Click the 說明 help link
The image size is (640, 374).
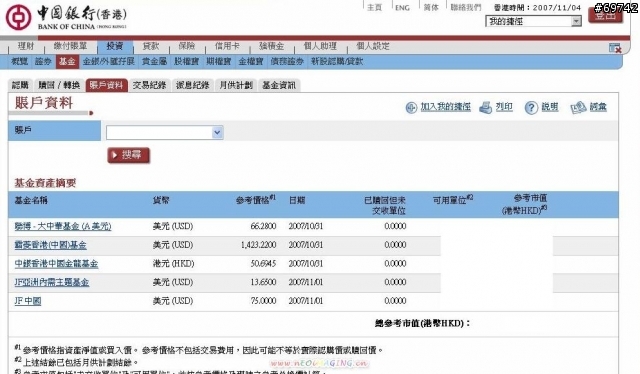550,107
